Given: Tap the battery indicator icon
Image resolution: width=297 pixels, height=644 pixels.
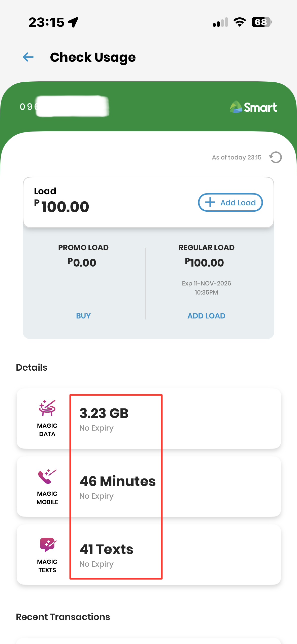Looking at the screenshot, I should click(262, 22).
